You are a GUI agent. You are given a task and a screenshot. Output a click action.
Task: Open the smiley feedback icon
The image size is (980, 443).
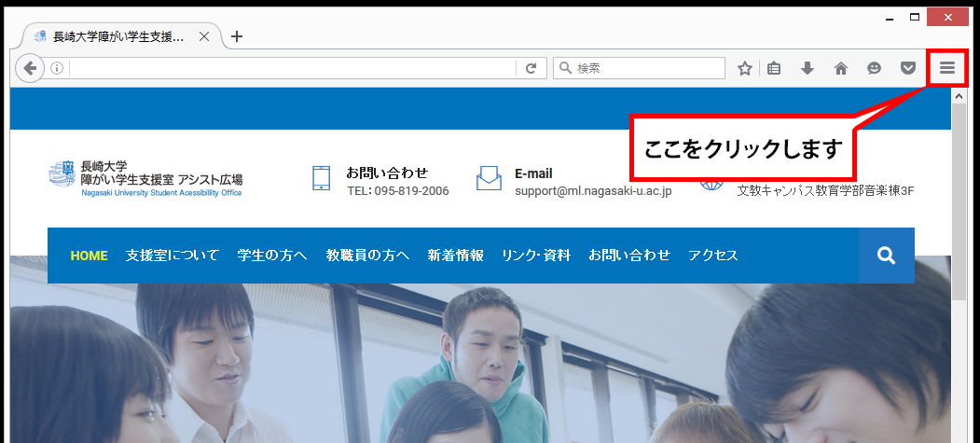(x=875, y=68)
